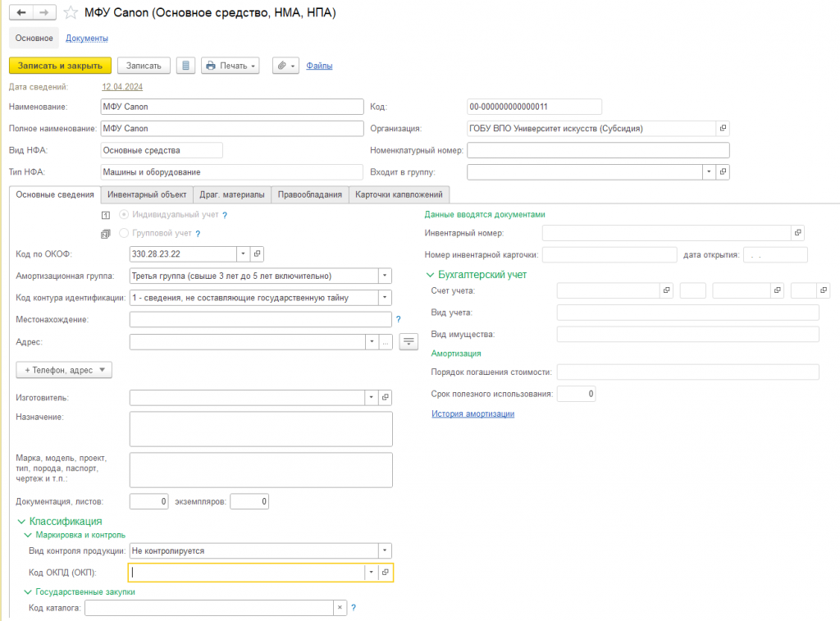Open the paperclip attachments menu

(x=285, y=66)
